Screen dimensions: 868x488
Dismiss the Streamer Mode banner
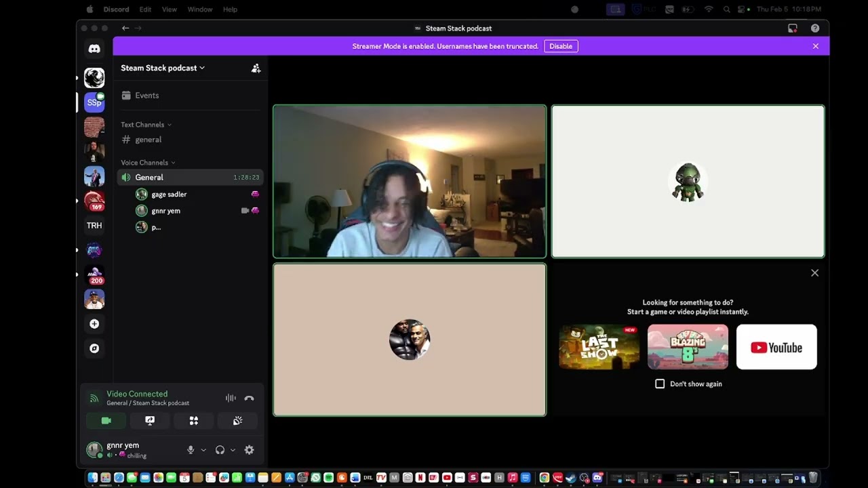(x=816, y=46)
